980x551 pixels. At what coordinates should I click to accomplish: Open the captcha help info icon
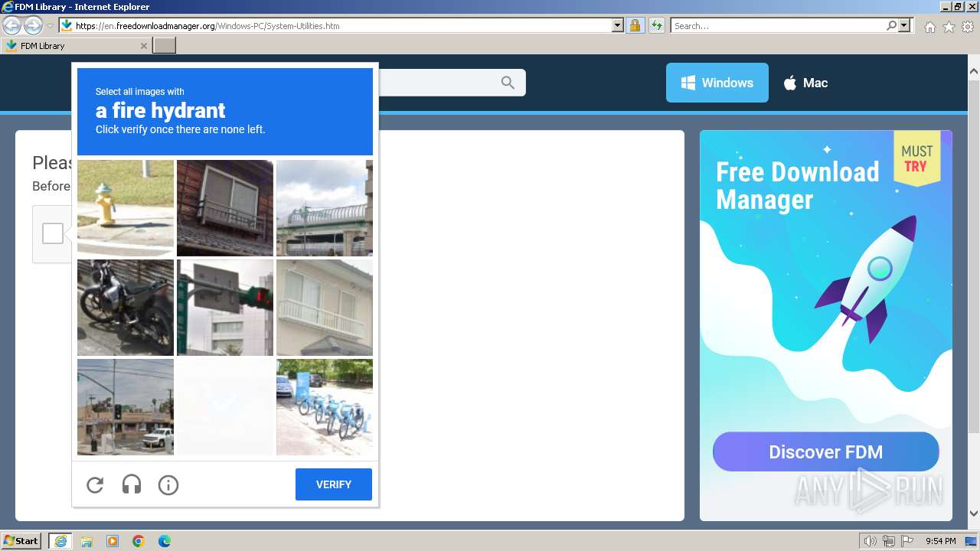168,484
